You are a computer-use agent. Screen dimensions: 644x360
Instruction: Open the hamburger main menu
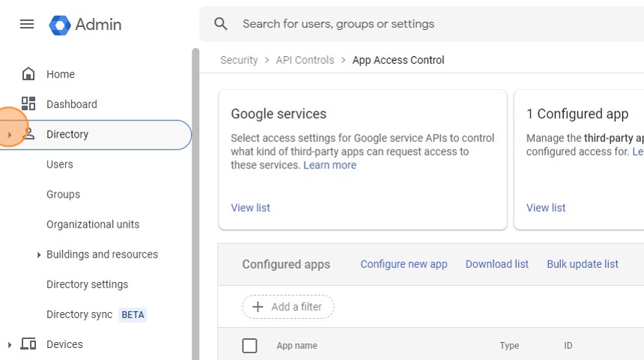27,24
